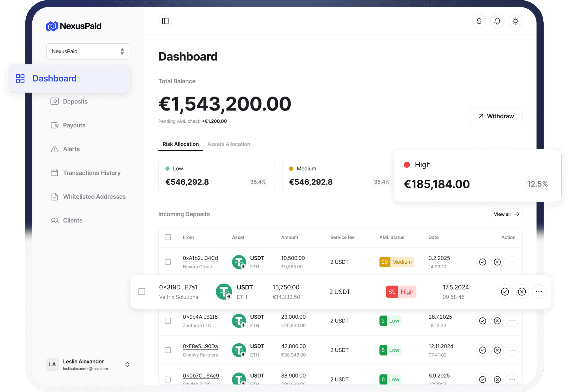Check the Veltrix Solutions row checkbox
The height and width of the screenshot is (392, 570).
142,292
